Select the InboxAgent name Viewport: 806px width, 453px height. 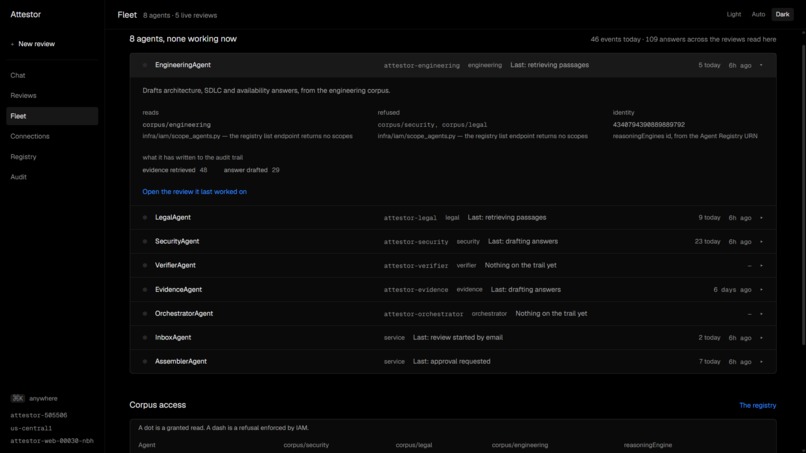[x=173, y=338]
